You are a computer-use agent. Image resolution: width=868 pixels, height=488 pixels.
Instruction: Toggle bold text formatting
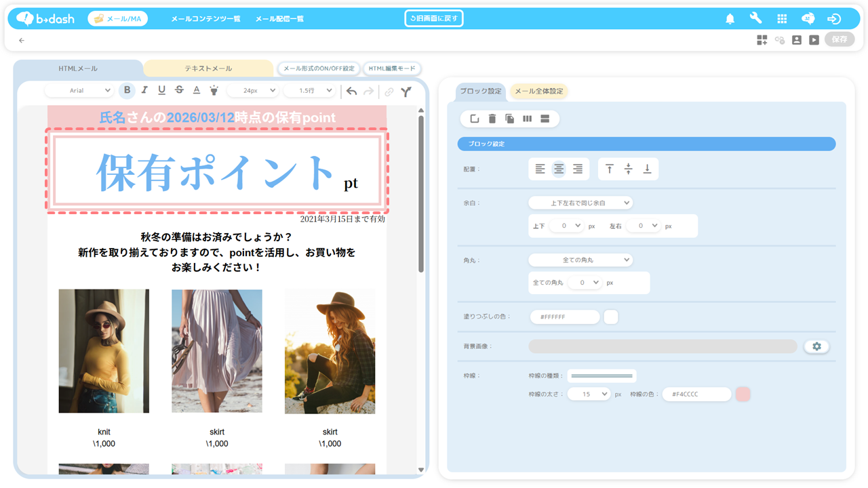click(127, 91)
